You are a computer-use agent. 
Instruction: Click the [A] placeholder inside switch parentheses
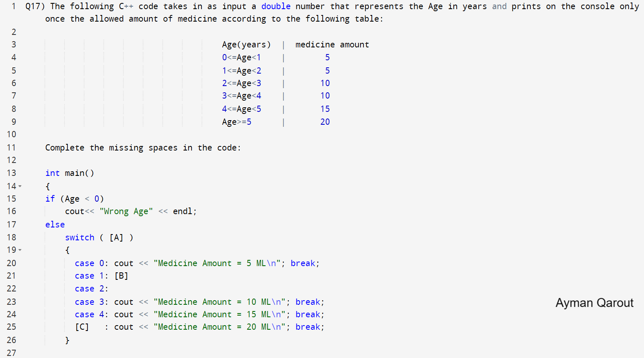tap(116, 237)
